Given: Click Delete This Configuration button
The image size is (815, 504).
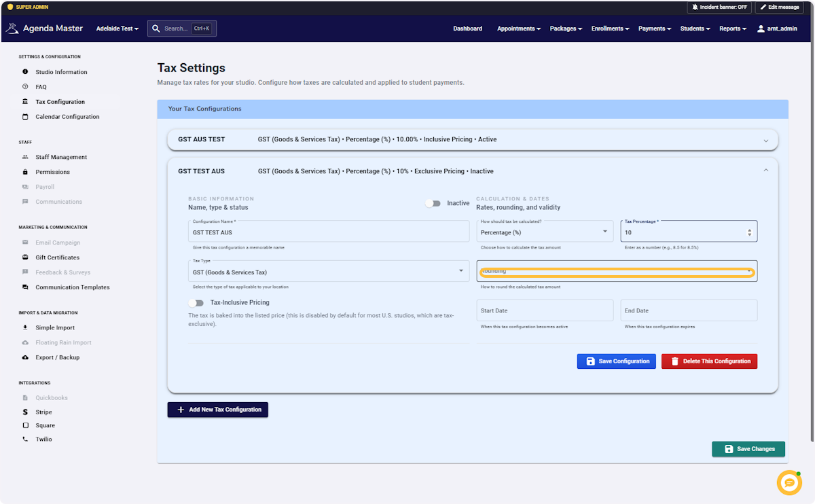Looking at the screenshot, I should coord(709,361).
